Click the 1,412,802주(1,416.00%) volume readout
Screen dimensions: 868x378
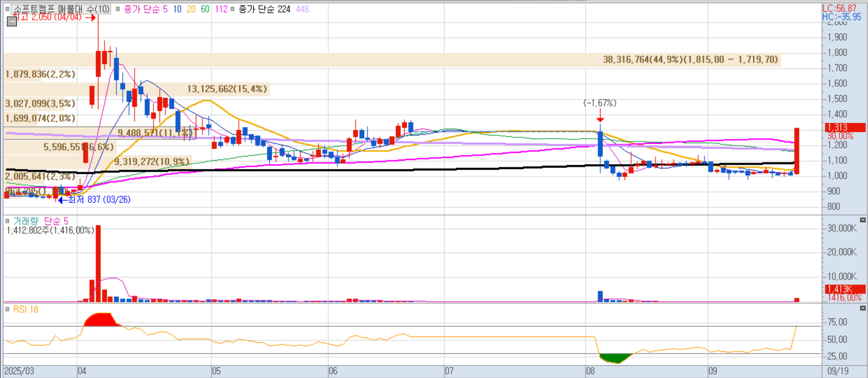(x=50, y=230)
